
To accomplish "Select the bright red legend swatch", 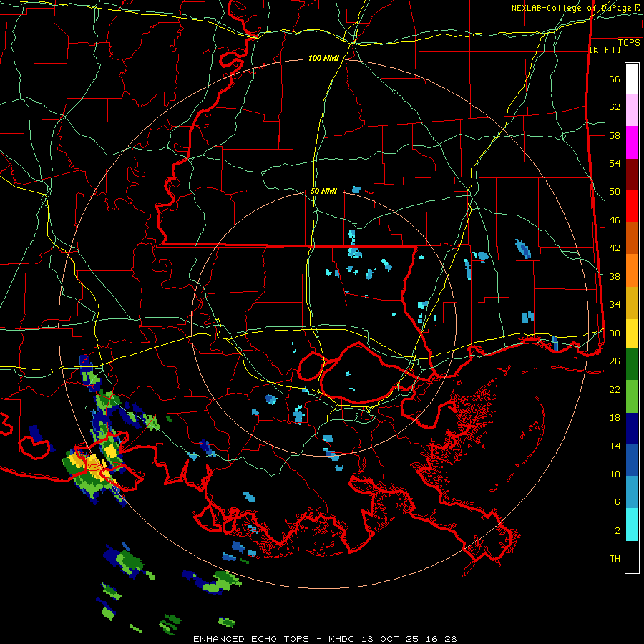I will 632,206.
